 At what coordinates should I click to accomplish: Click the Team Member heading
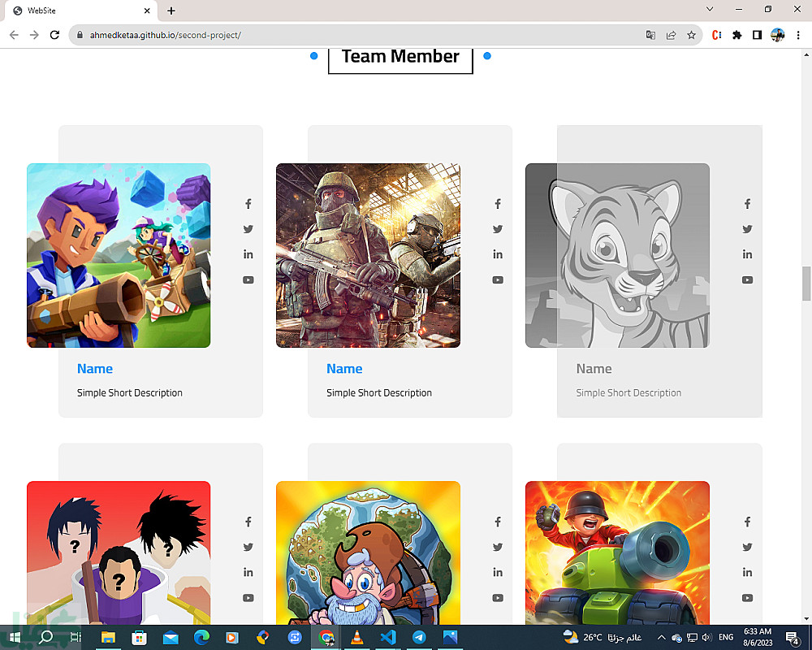(x=400, y=57)
